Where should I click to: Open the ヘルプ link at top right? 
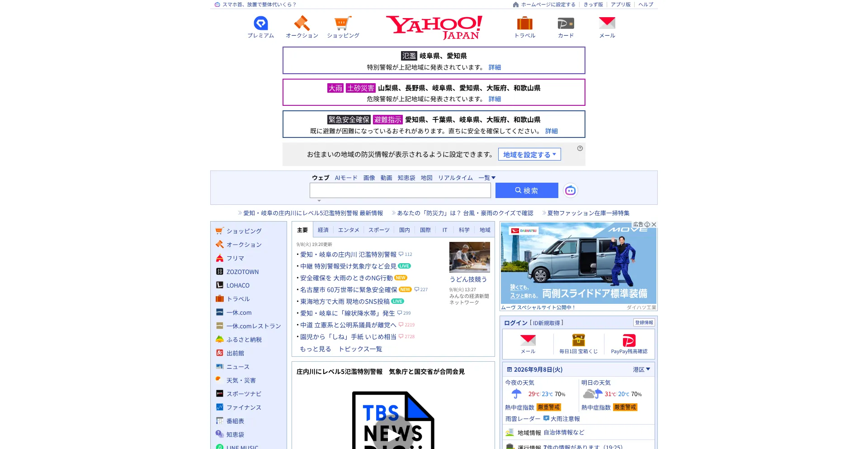(x=646, y=5)
